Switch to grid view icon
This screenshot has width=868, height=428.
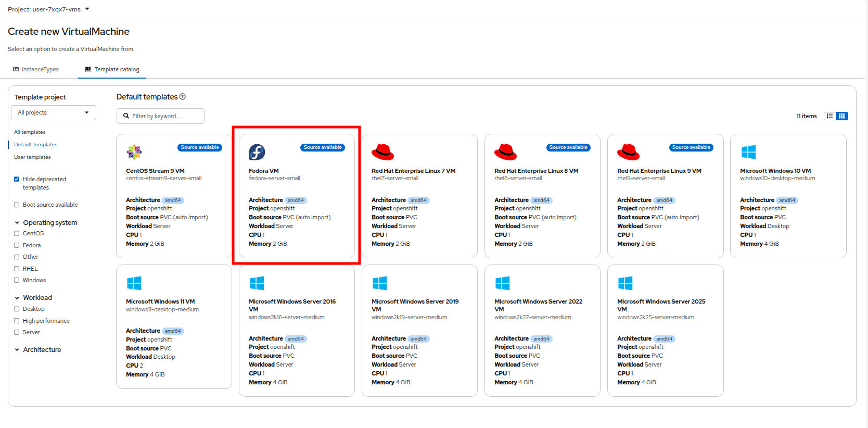coord(842,116)
